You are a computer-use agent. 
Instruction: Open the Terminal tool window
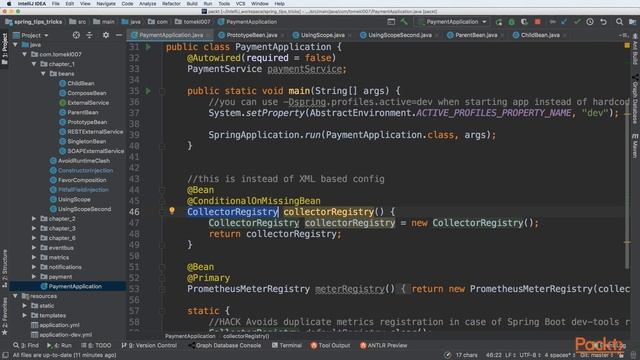pos(287,345)
